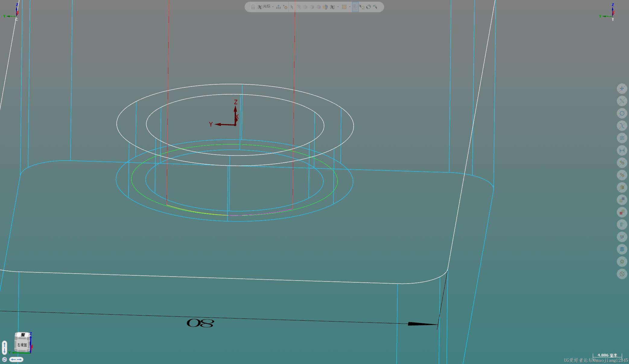Screen dimensions: 629x364
Task: Click the round rotate arrow icon bottom-left
Action: tap(5, 359)
